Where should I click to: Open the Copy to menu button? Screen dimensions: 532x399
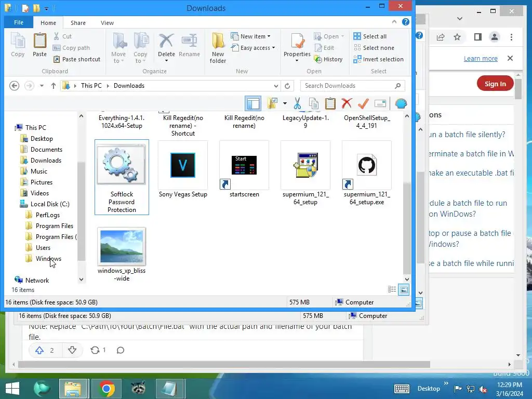[x=140, y=47]
